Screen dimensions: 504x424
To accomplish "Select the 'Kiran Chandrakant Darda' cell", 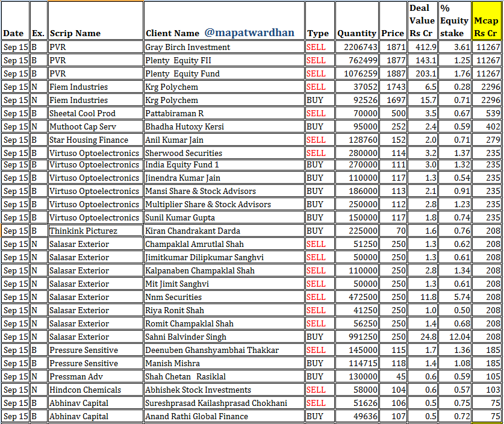I will point(225,231).
